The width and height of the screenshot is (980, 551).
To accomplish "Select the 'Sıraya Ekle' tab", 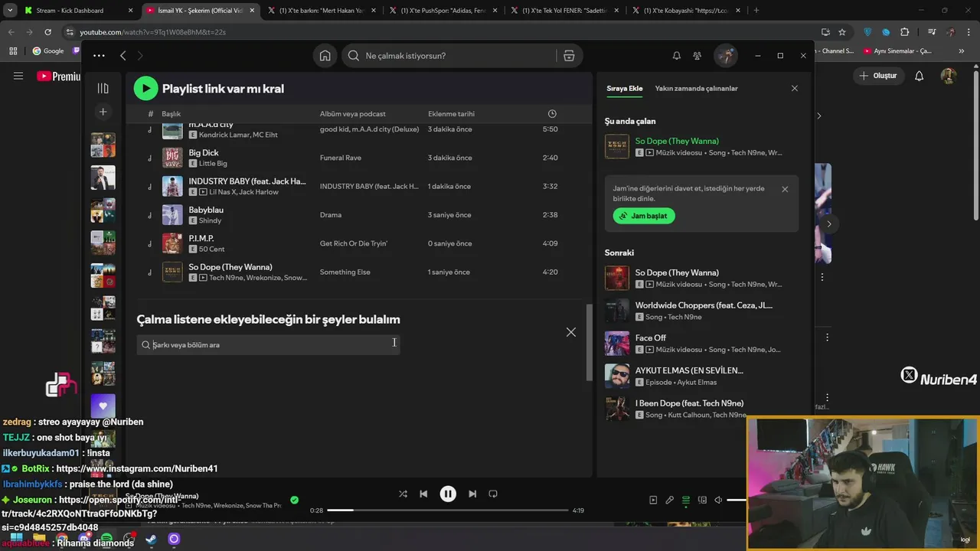I will 625,88.
